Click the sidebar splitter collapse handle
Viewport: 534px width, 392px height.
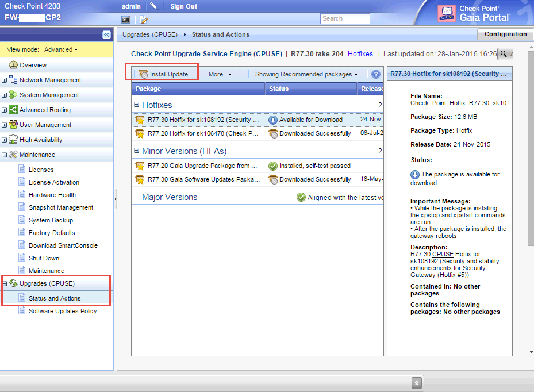(115, 199)
